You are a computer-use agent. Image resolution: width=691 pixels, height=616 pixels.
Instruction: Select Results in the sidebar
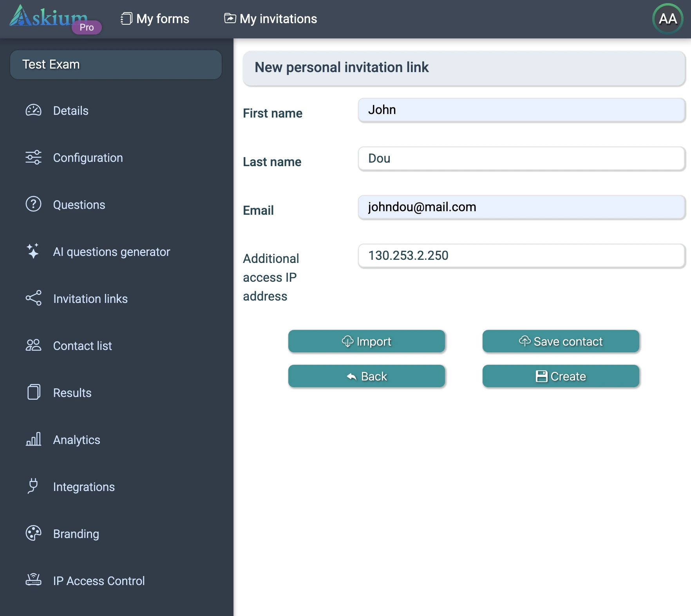pos(72,393)
